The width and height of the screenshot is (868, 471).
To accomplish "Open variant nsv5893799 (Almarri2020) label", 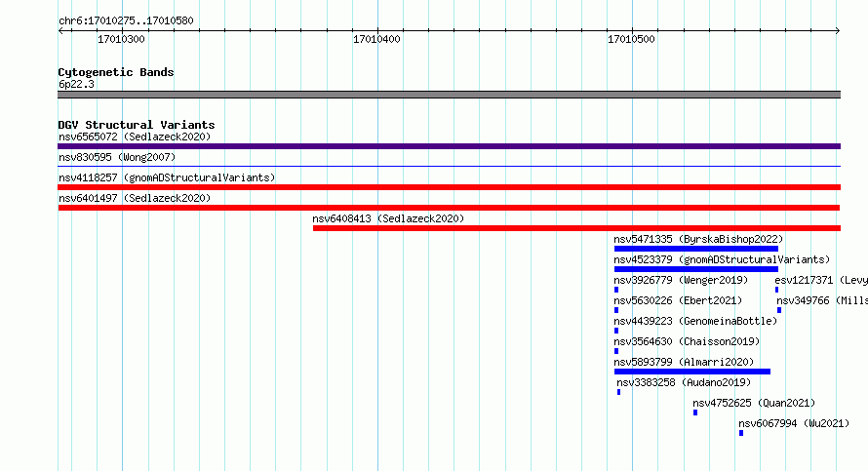I will 684,362.
